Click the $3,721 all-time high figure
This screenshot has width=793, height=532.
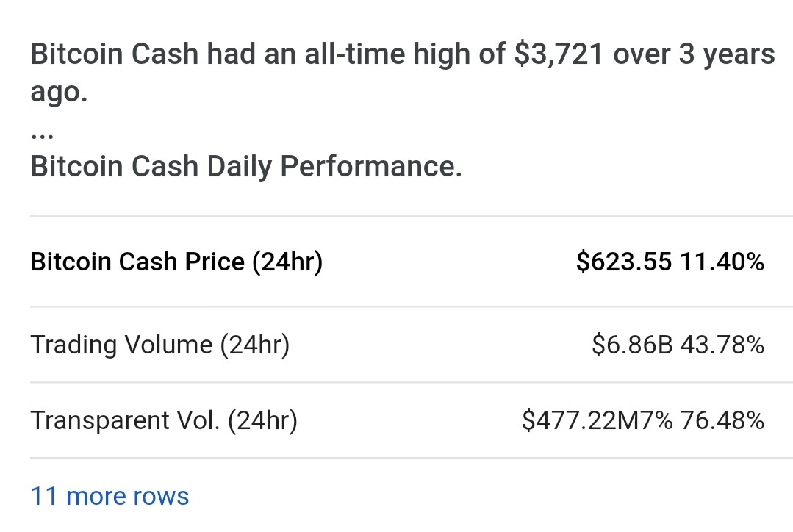(x=559, y=54)
